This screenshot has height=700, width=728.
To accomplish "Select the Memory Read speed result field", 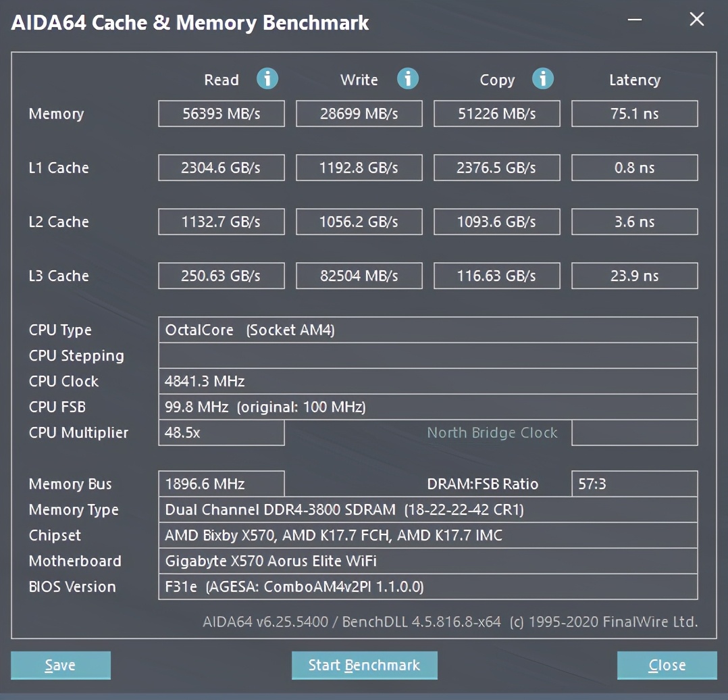I will coord(221,114).
